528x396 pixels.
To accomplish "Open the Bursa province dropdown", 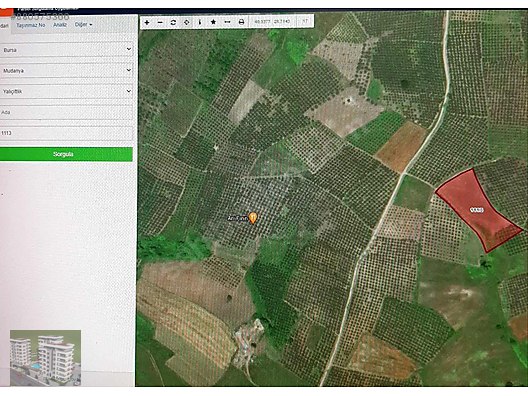I will [x=66, y=50].
